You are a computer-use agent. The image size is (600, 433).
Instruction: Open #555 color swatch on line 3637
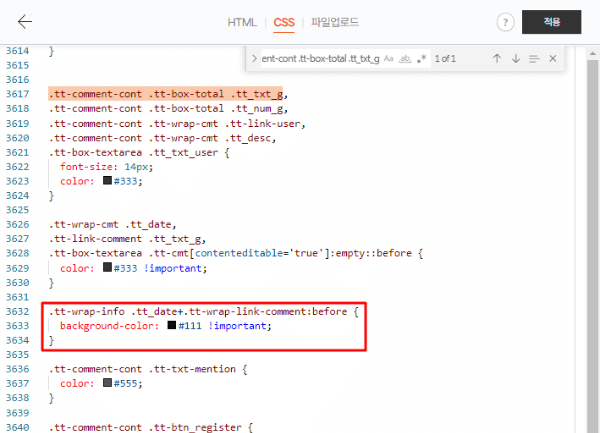pos(107,383)
